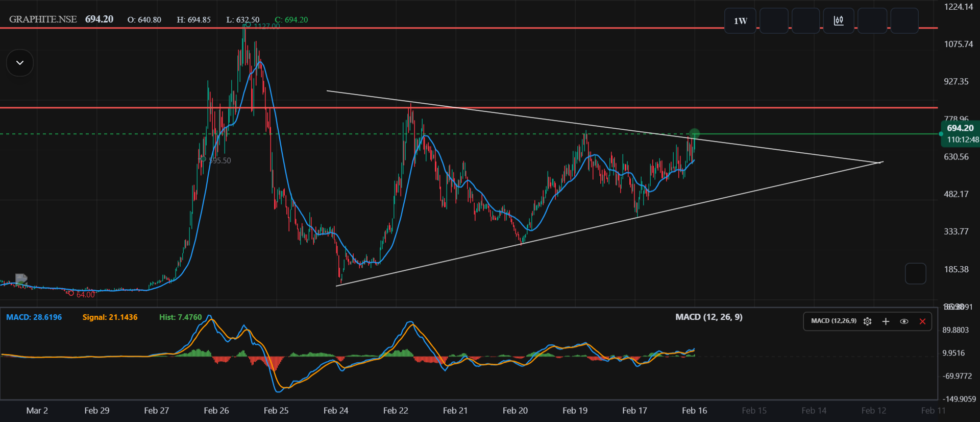
Task: Click the C: 694.20 close value
Action: pyautogui.click(x=291, y=20)
